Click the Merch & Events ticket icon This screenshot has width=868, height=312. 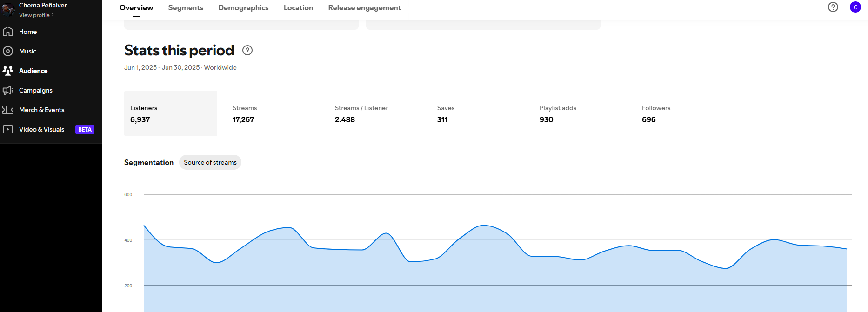point(8,110)
